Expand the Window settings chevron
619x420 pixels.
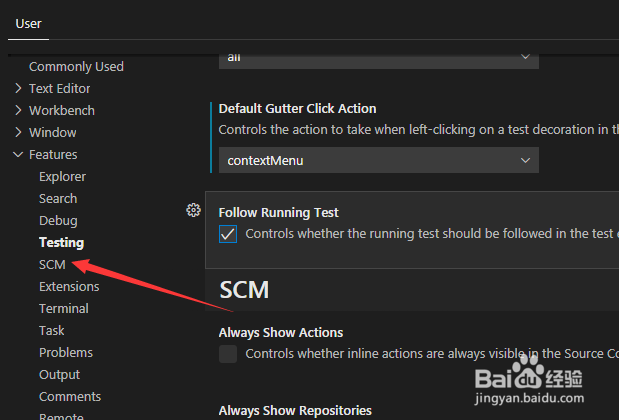click(x=18, y=132)
